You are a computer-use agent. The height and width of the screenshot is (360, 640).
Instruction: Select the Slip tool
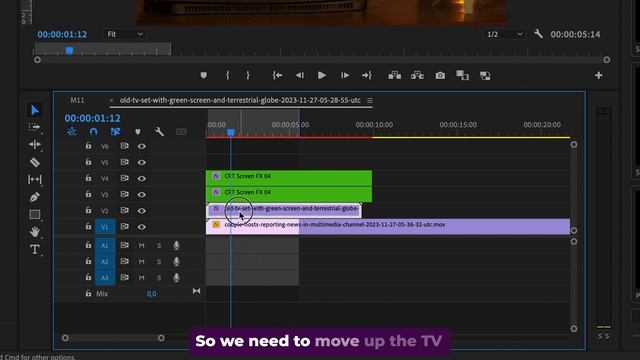point(35,179)
